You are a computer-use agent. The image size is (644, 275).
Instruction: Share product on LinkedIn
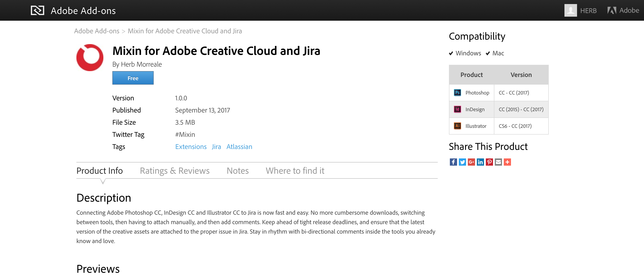coord(480,162)
